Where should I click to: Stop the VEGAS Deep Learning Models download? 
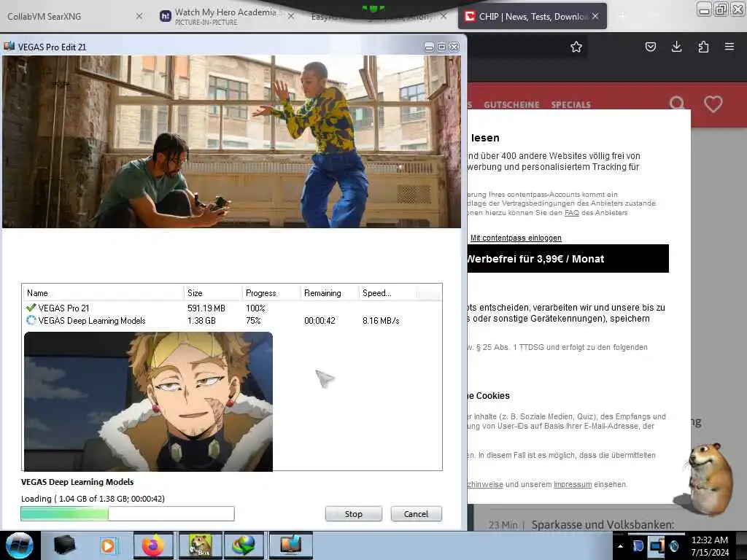354,514
